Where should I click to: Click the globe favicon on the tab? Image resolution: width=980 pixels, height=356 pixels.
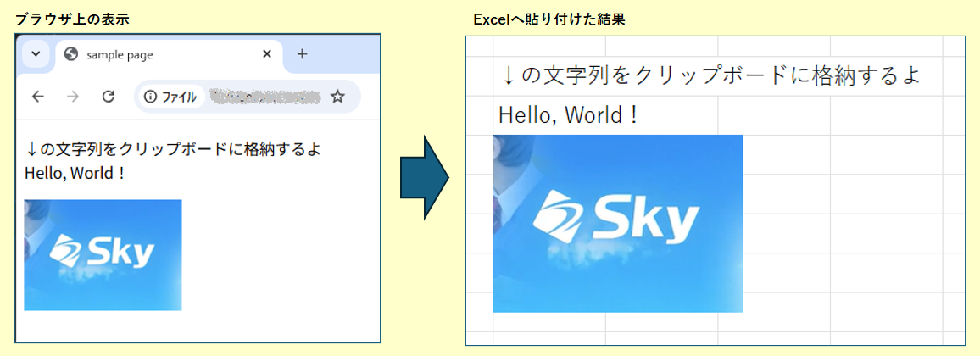[71, 54]
